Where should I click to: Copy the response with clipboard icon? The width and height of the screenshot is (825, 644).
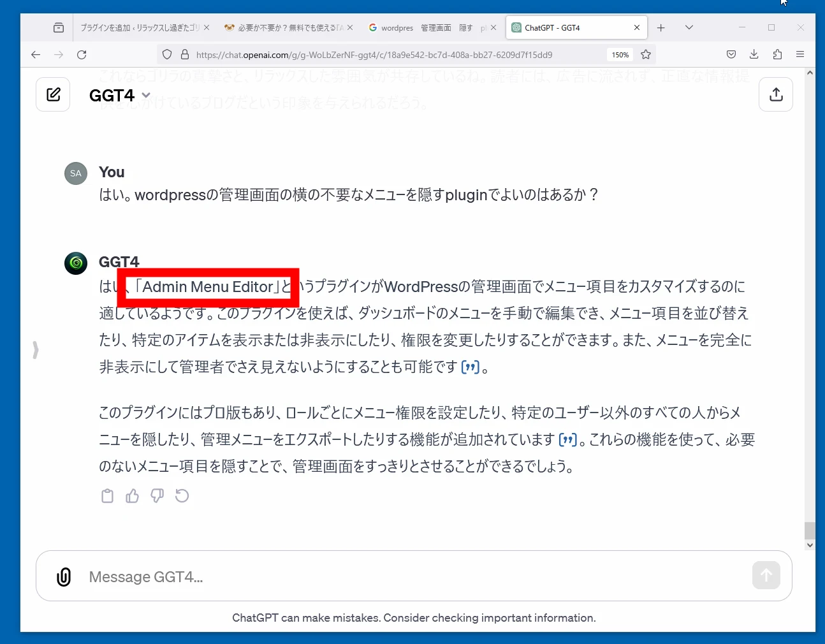point(107,496)
